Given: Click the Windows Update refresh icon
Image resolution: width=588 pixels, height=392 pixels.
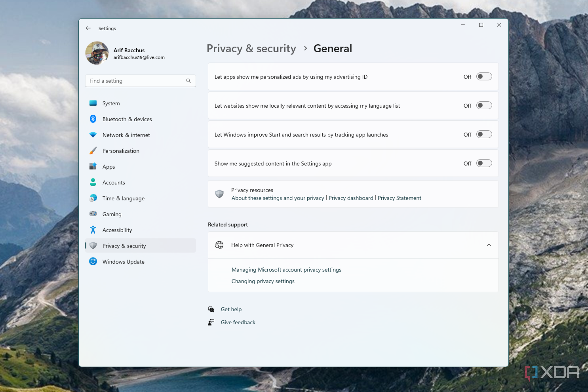Looking at the screenshot, I should [x=93, y=261].
